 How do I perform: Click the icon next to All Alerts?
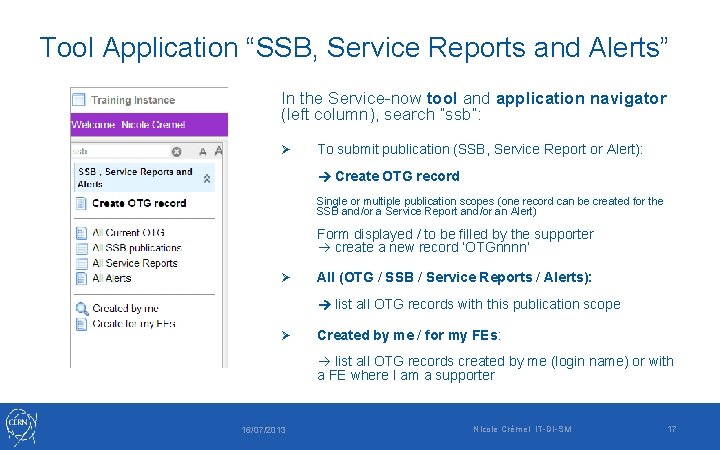[81, 278]
